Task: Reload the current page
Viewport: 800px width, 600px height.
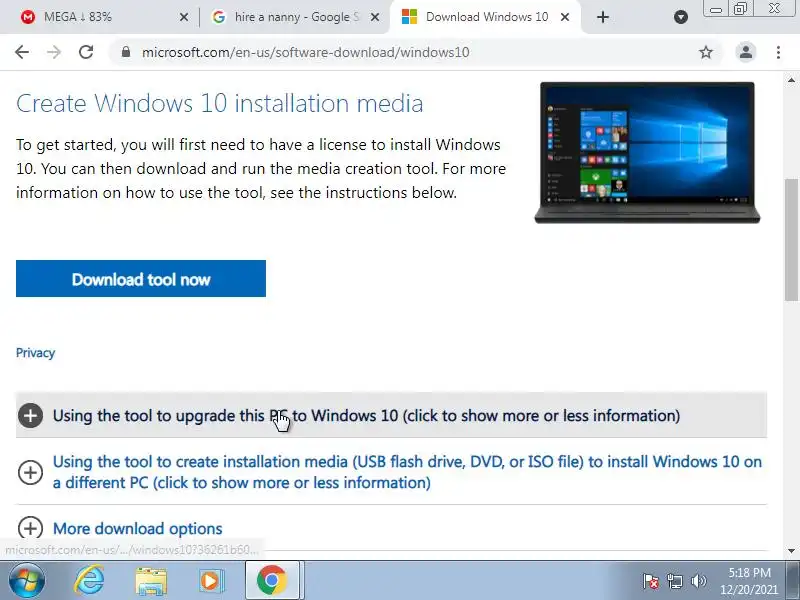Action: pyautogui.click(x=86, y=52)
